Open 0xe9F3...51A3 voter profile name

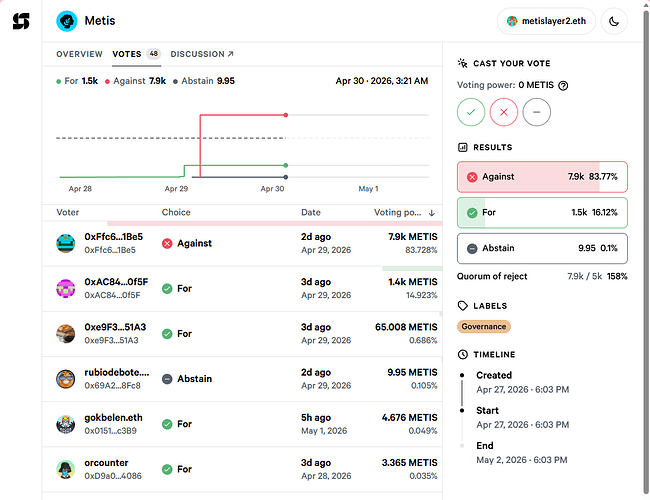click(115, 327)
